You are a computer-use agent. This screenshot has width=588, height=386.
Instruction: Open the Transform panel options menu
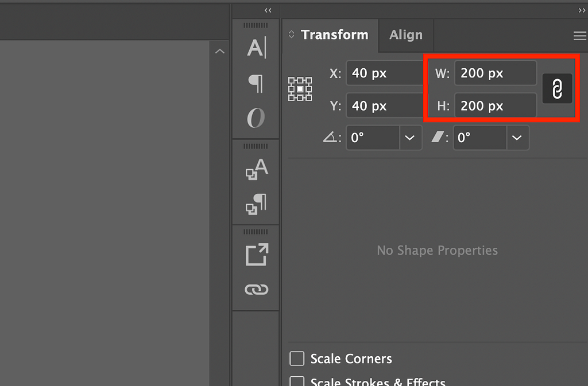pyautogui.click(x=580, y=36)
